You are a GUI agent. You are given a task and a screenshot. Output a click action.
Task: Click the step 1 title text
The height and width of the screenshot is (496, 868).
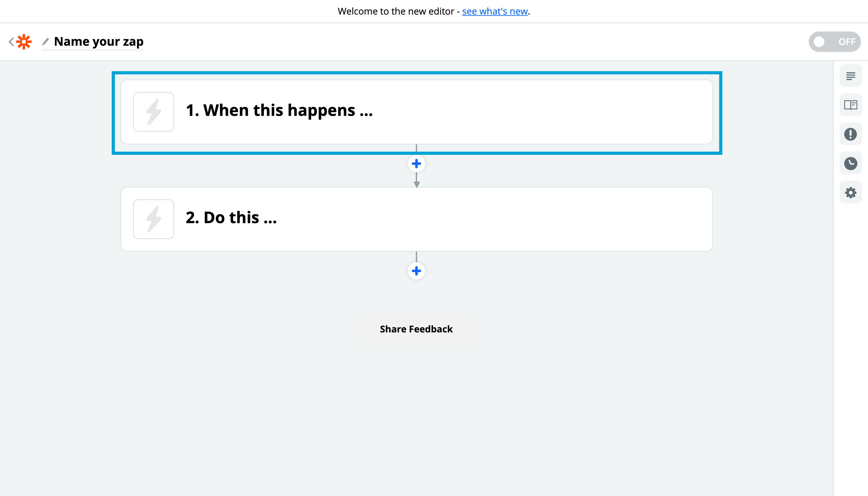click(x=279, y=110)
